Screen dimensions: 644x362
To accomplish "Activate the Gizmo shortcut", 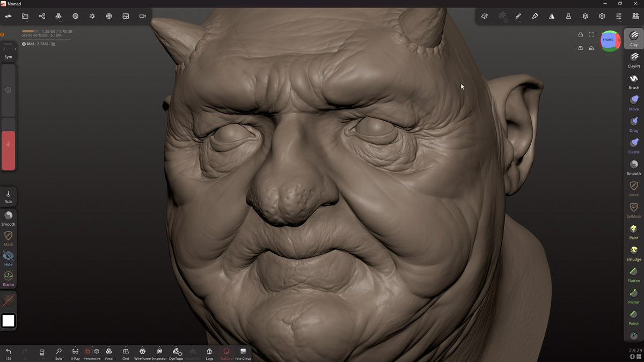I will tap(8, 279).
